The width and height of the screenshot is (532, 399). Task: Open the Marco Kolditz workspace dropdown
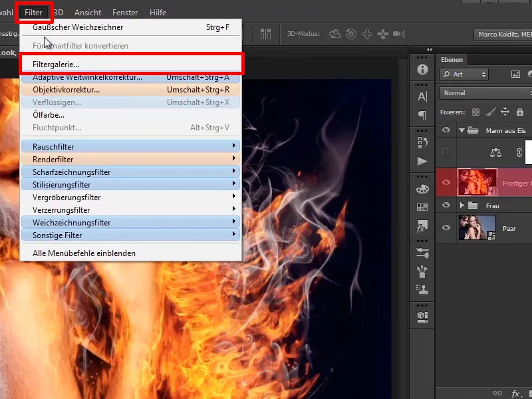click(x=503, y=35)
